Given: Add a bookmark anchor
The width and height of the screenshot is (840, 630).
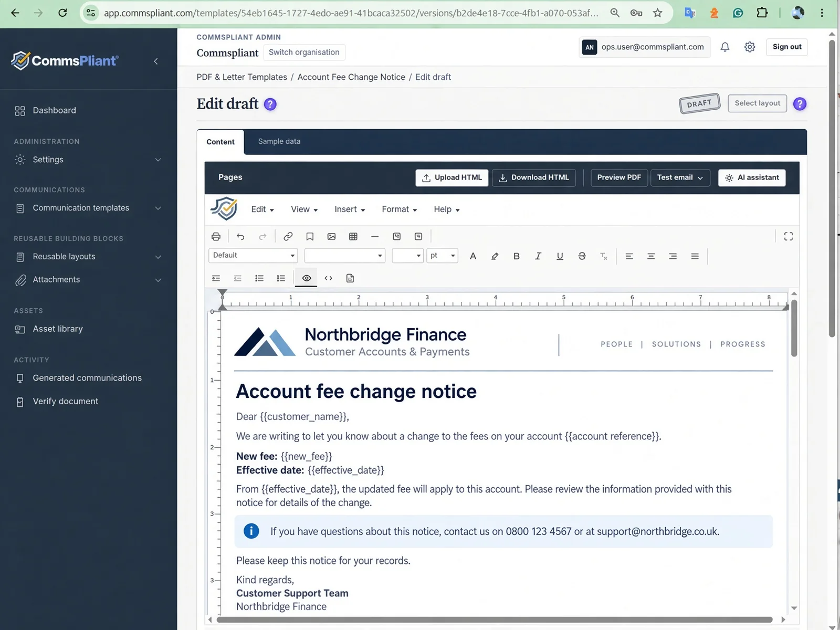Looking at the screenshot, I should click(310, 236).
